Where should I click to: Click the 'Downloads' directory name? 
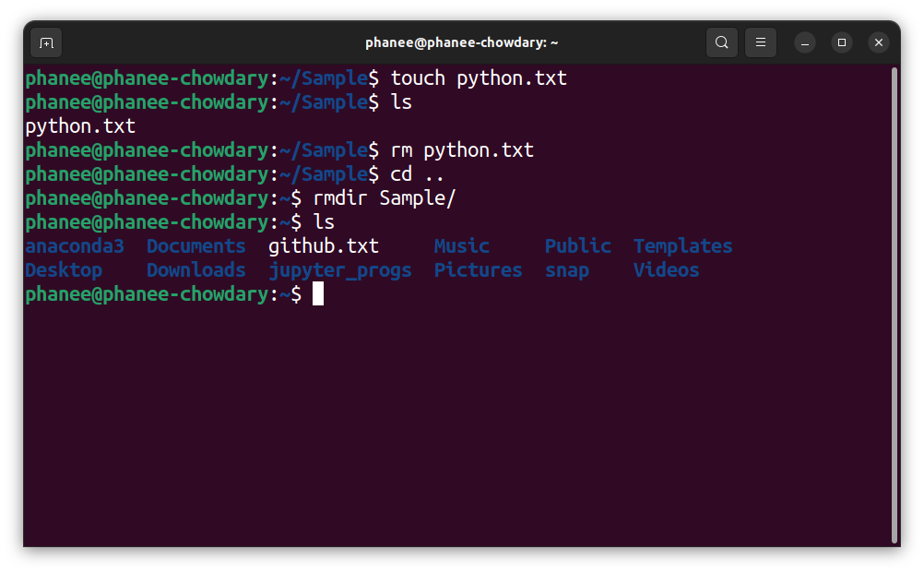[x=196, y=270]
